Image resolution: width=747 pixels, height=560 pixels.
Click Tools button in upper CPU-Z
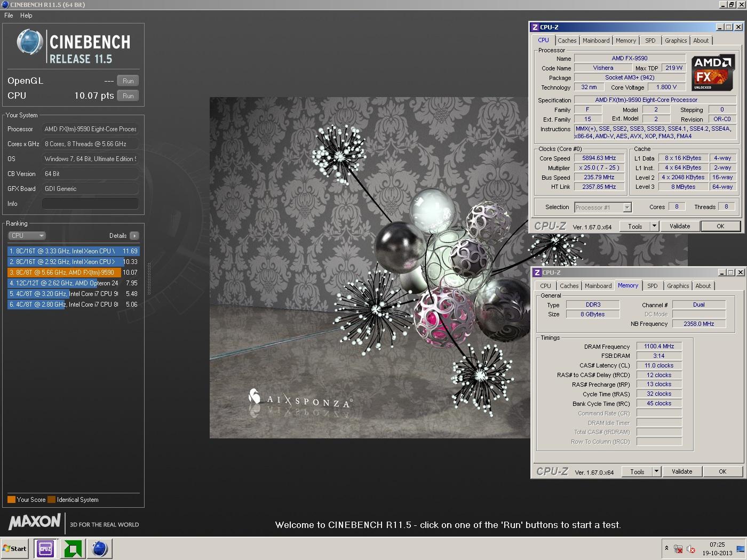pyautogui.click(x=635, y=227)
